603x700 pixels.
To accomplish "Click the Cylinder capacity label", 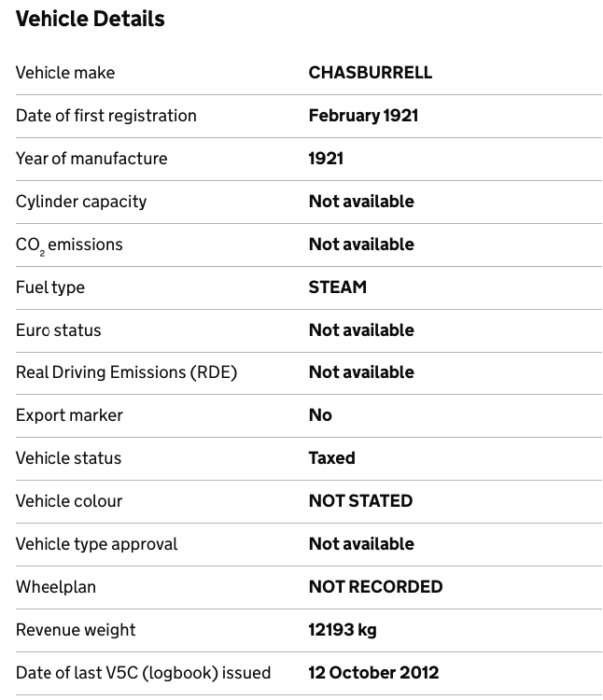I will [81, 202].
